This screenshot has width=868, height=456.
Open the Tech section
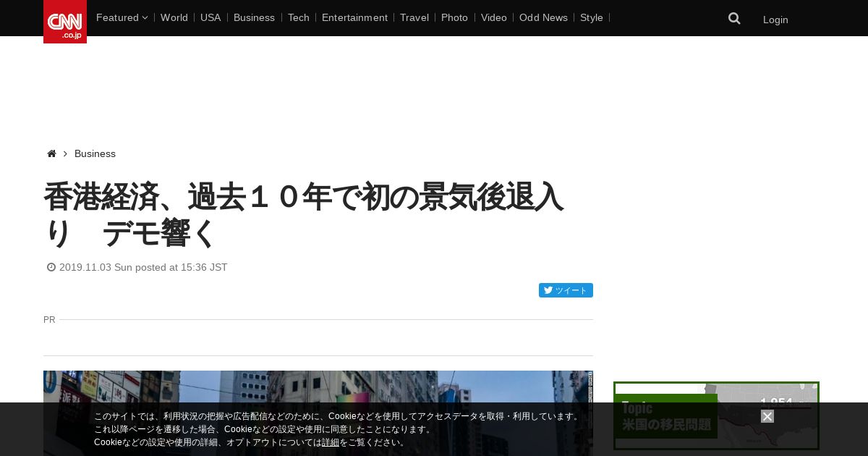(x=299, y=17)
